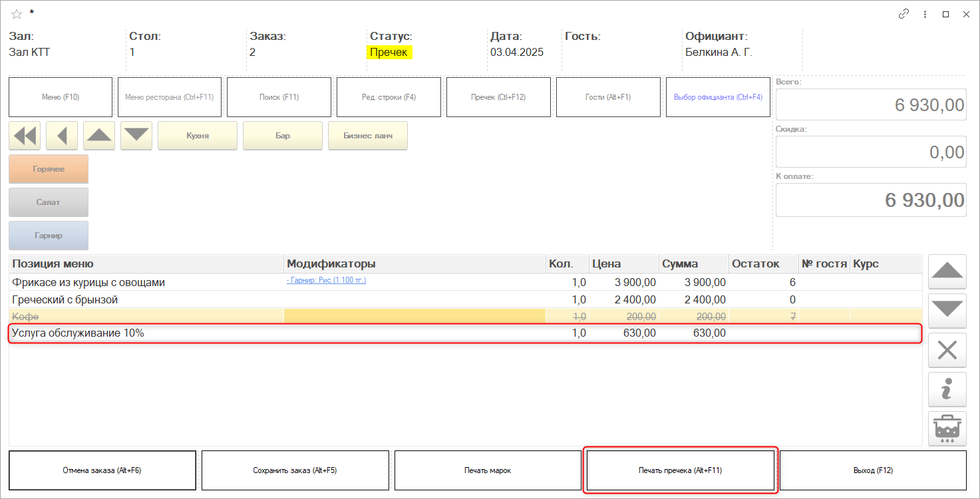Click the single left arrow navigation button
Image resolution: width=980 pixels, height=499 pixels.
click(x=62, y=136)
